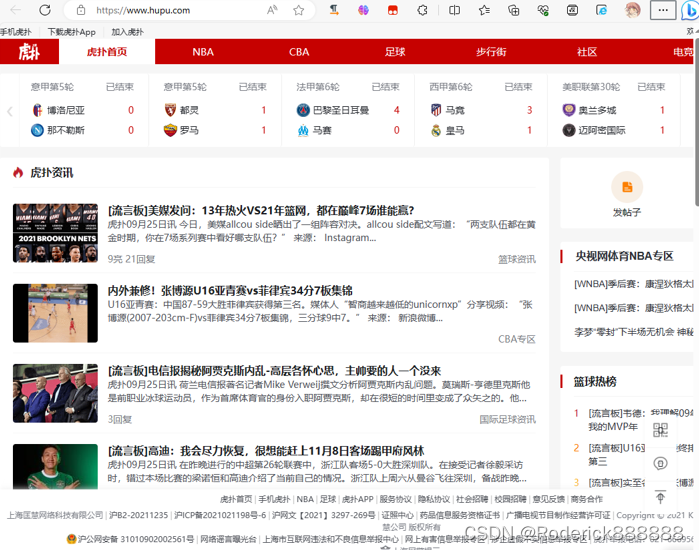Click first [WNBA]季后赛 sidebar headline
699x550 pixels.
pos(633,284)
